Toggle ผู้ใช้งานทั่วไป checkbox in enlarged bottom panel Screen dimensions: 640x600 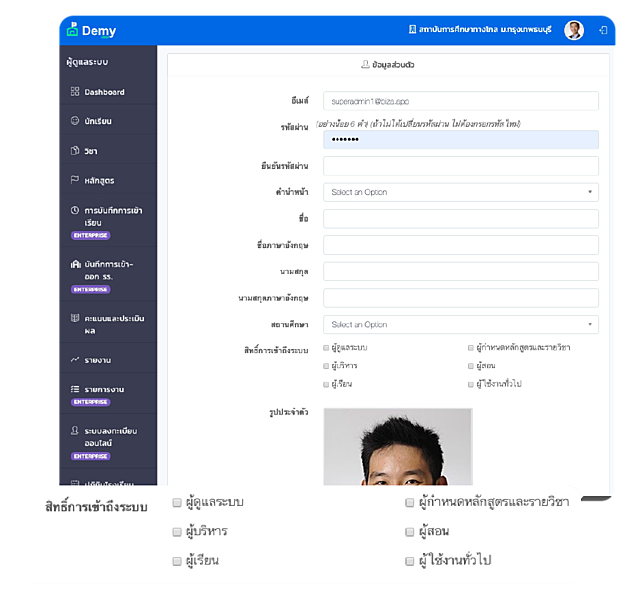click(410, 561)
